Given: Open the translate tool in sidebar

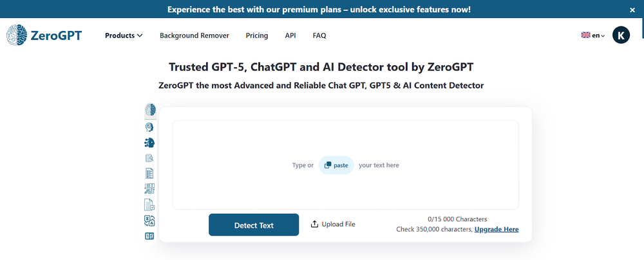Looking at the screenshot, I should (x=149, y=221).
